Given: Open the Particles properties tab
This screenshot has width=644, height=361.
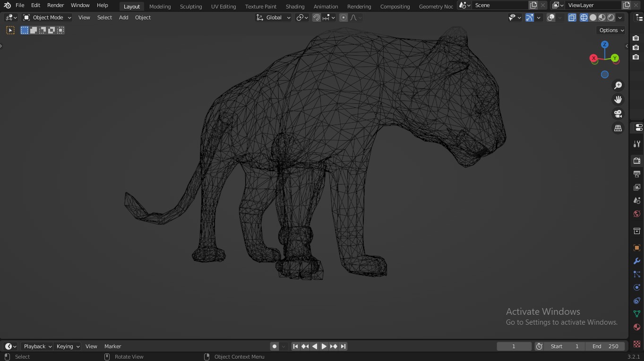Looking at the screenshot, I should coord(637,274).
